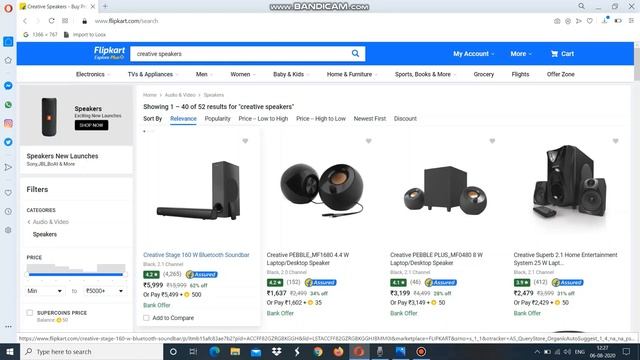The height and width of the screenshot is (360, 640).
Task: Tick Add to Compare checkbox
Action: click(146, 318)
